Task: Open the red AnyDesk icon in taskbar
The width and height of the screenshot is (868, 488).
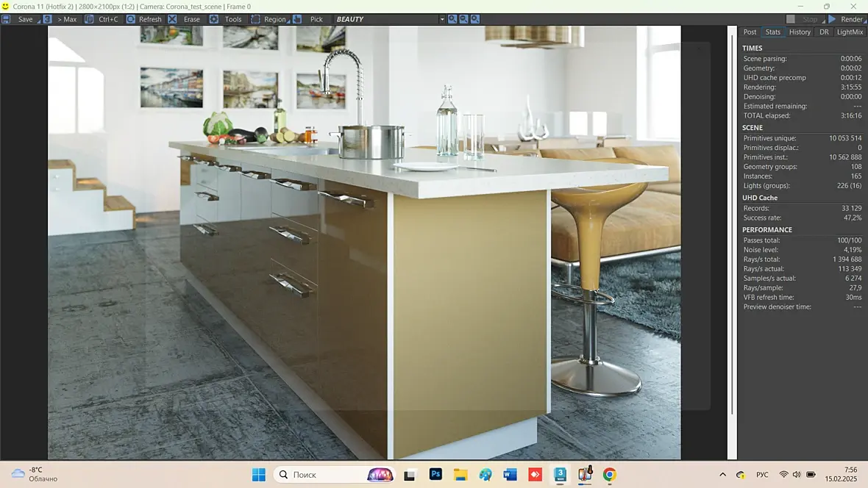Action: click(x=536, y=475)
